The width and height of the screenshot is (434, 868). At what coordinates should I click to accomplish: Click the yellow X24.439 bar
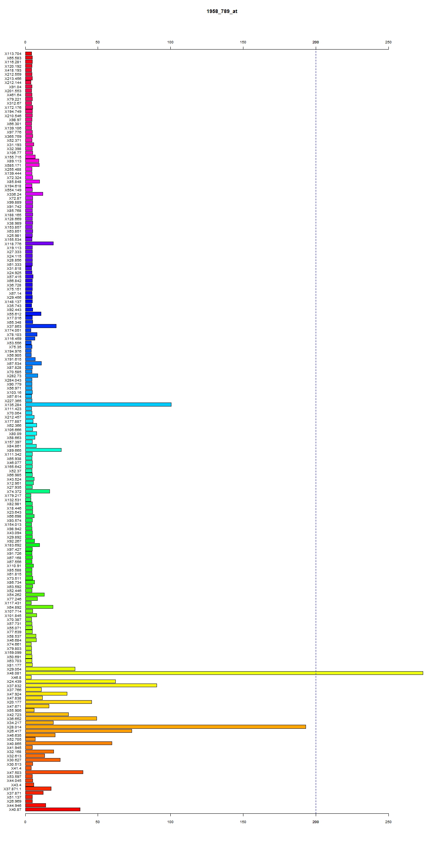point(71,681)
